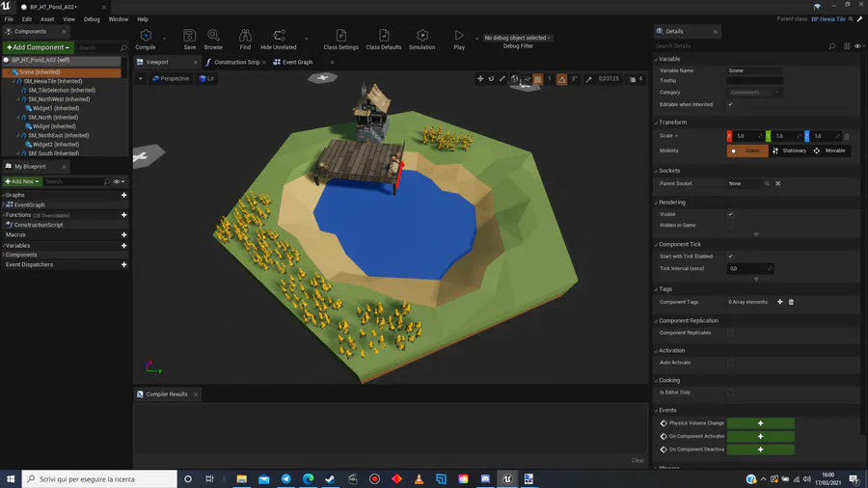Viewport: 868px width, 488px height.
Task: Toggle Editable when Inherited checkbox
Action: [x=731, y=104]
